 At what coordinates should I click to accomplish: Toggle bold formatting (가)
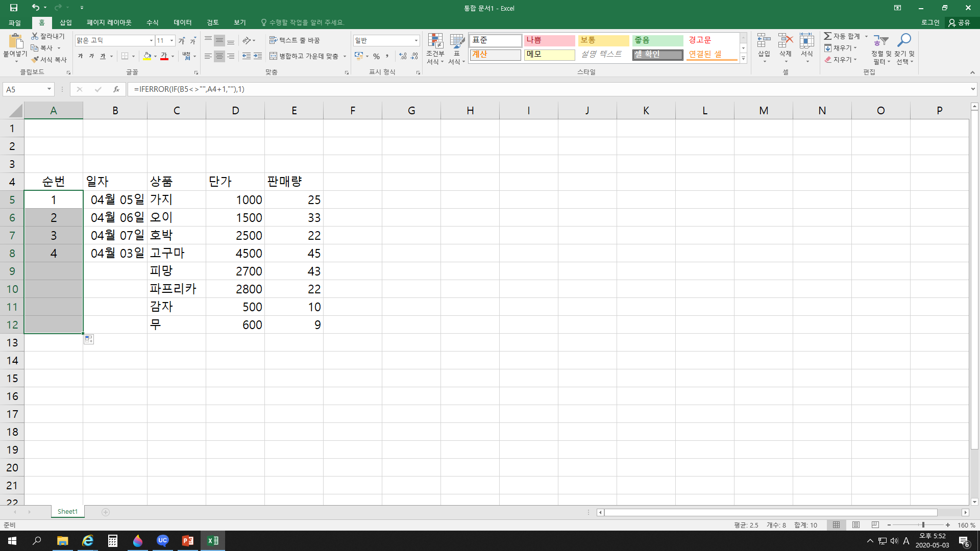[80, 56]
